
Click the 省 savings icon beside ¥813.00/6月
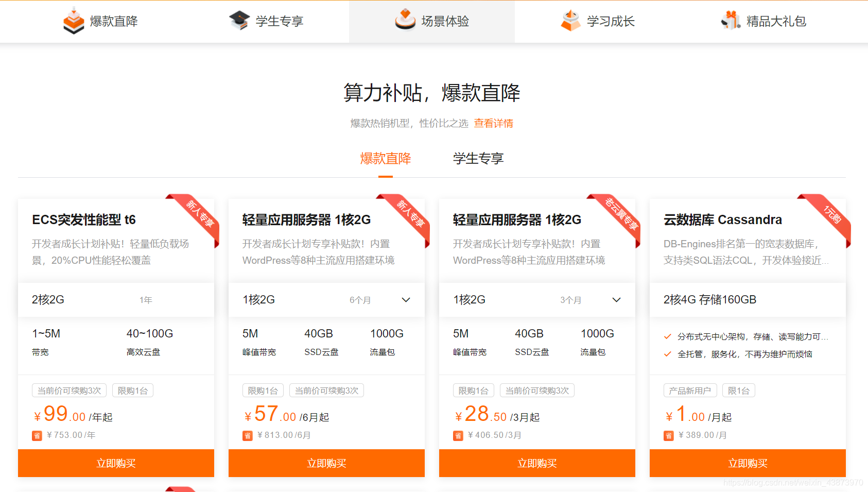248,436
